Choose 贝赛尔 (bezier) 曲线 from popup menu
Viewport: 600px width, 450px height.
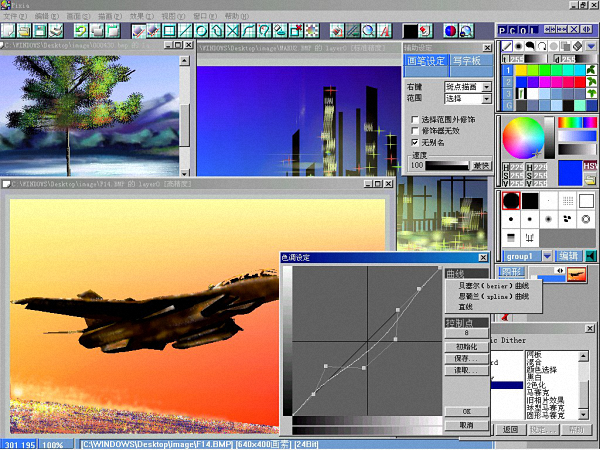[x=492, y=285]
